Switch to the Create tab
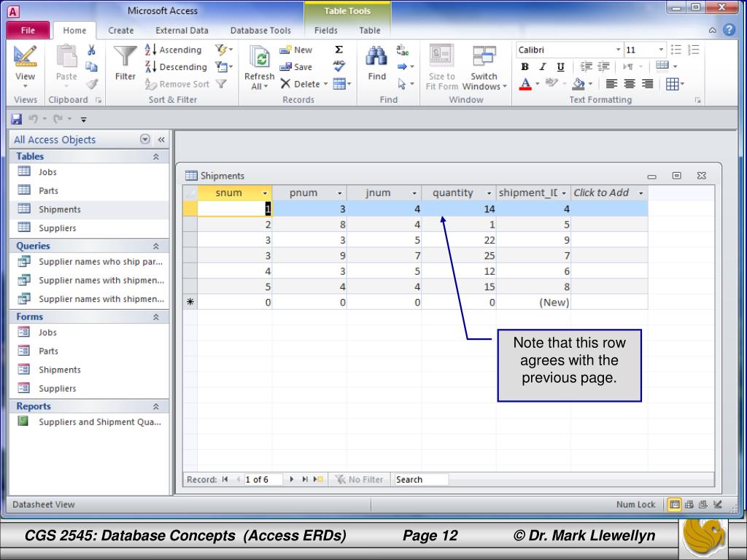The image size is (747, 560). [x=120, y=30]
